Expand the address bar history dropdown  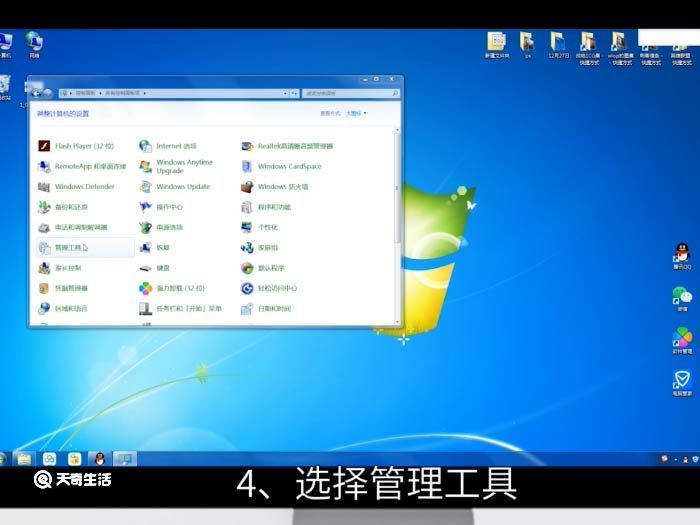pos(285,93)
